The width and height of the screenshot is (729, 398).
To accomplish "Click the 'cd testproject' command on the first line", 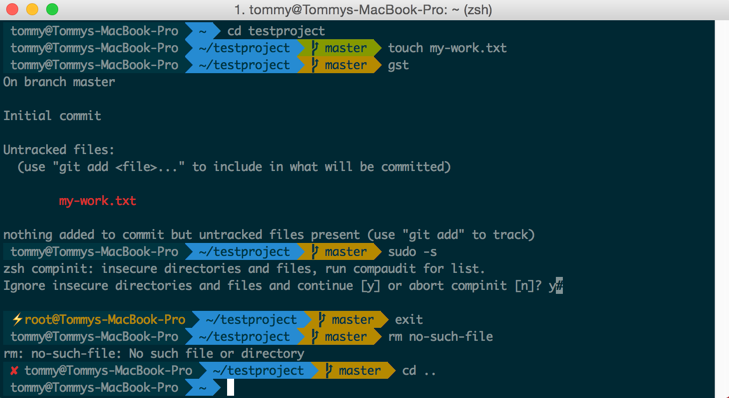I will (x=276, y=31).
